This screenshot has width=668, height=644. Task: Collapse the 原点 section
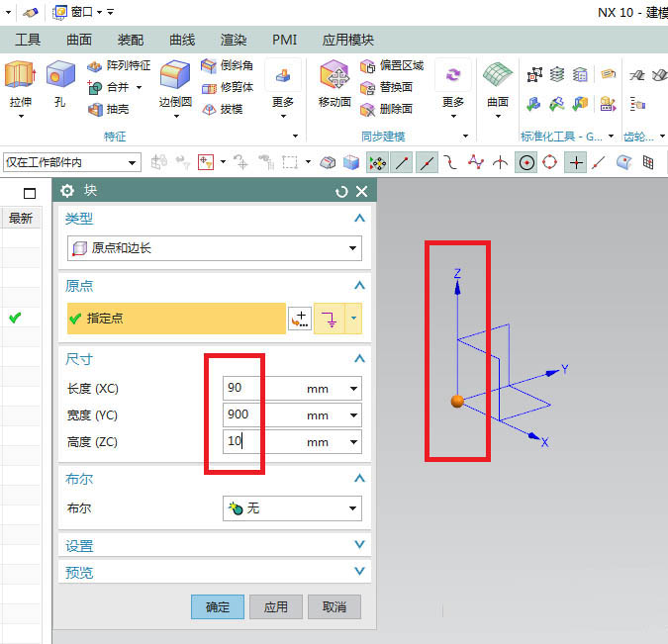(359, 285)
